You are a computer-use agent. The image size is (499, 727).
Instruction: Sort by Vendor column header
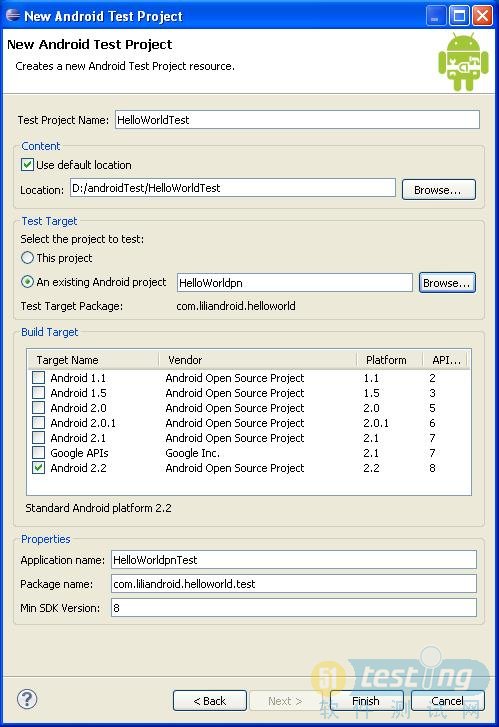pyautogui.click(x=257, y=360)
